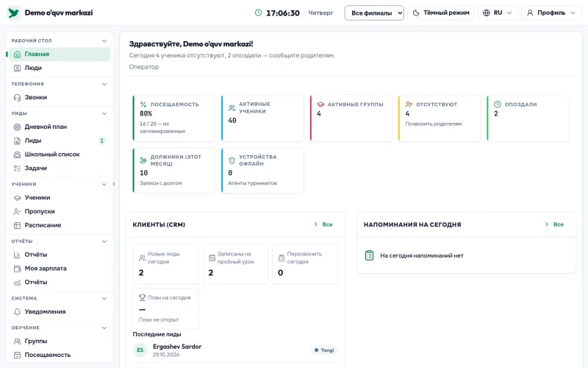Click the calendar icon beside Посещаемость
Screen dimensions: 588x368
point(17,355)
